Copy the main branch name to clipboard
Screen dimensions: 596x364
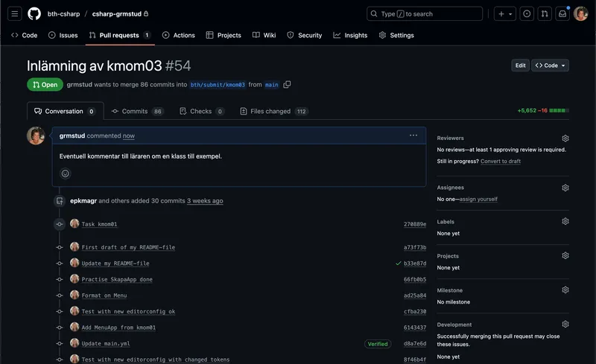click(x=288, y=85)
